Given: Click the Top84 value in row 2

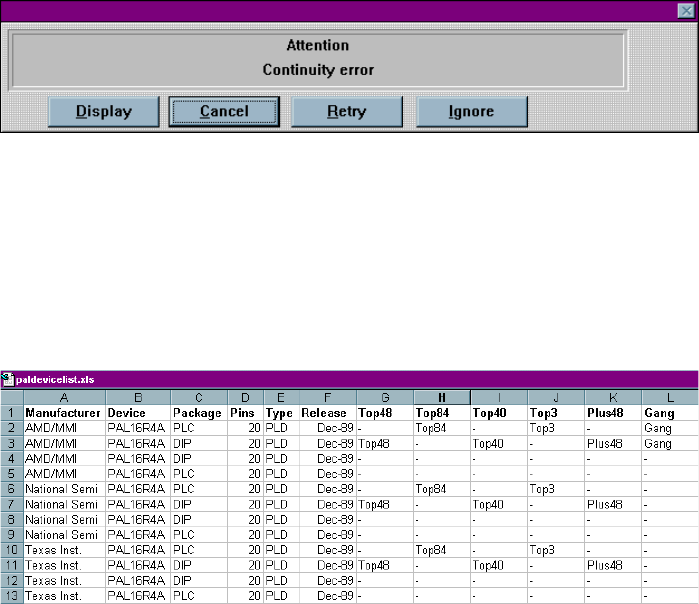Looking at the screenshot, I should [x=442, y=428].
